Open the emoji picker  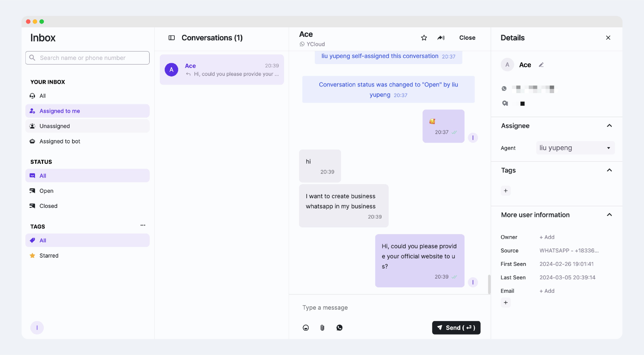(306, 327)
